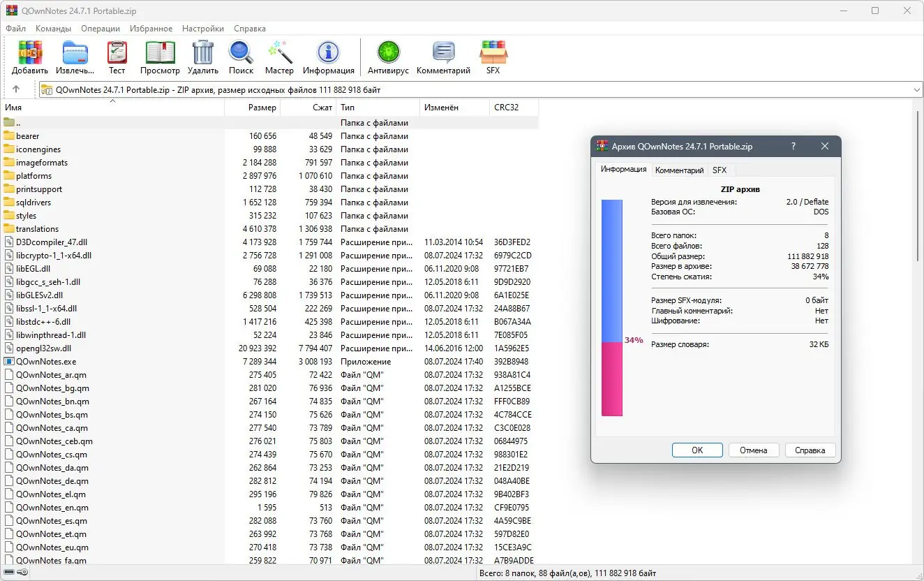The width and height of the screenshot is (924, 581).
Task: Go up one folder level arrow
Action: [16, 89]
